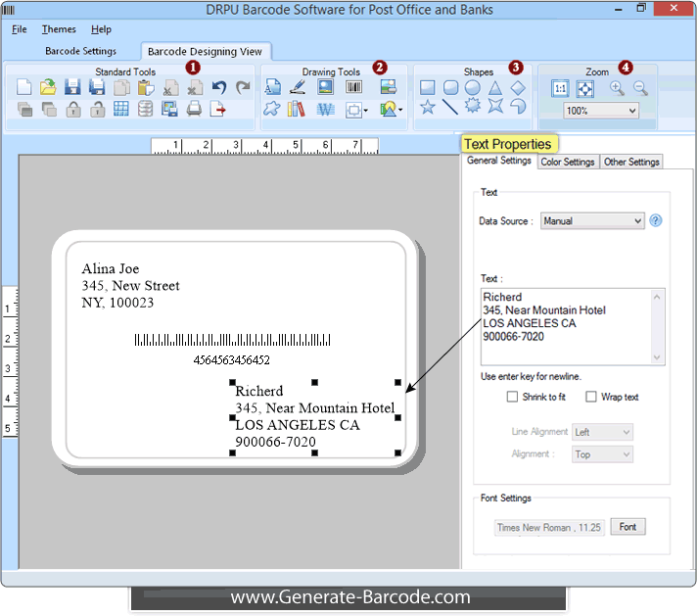Open a file using the folder icon
The width and height of the screenshot is (697, 616).
48,87
